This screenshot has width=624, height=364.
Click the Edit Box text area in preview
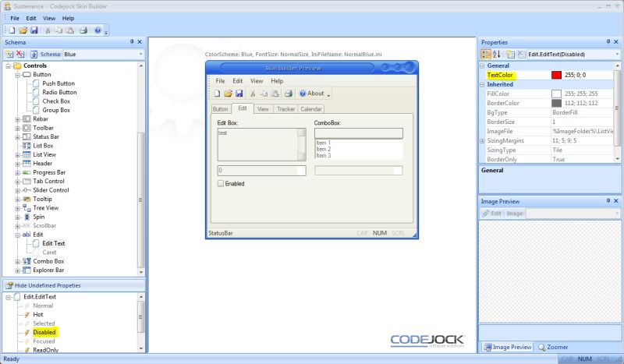click(x=258, y=144)
